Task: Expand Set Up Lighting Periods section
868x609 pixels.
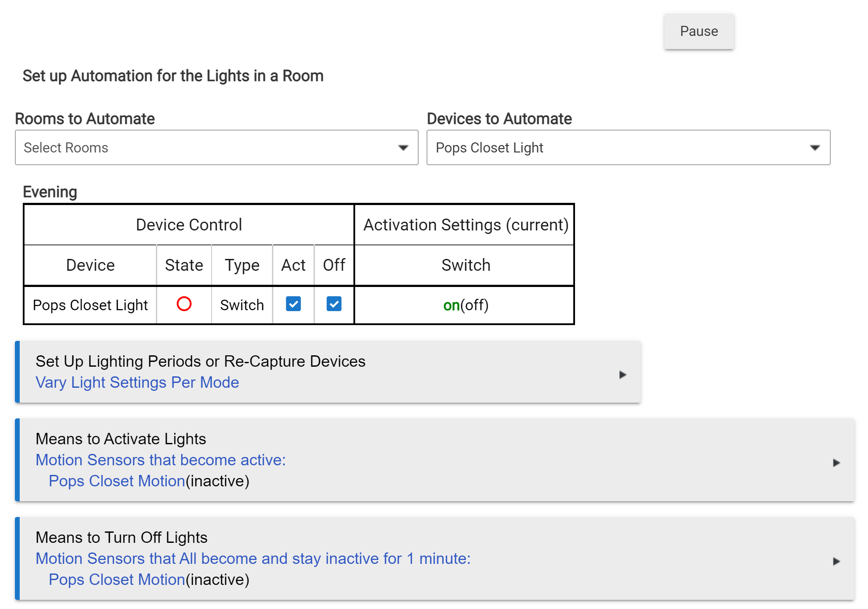Action: coord(200,361)
